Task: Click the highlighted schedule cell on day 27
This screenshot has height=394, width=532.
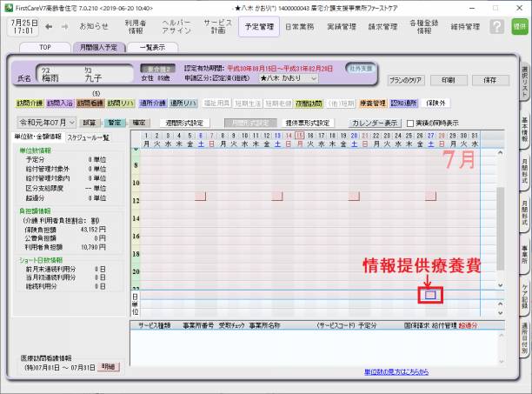Action: coord(432,295)
